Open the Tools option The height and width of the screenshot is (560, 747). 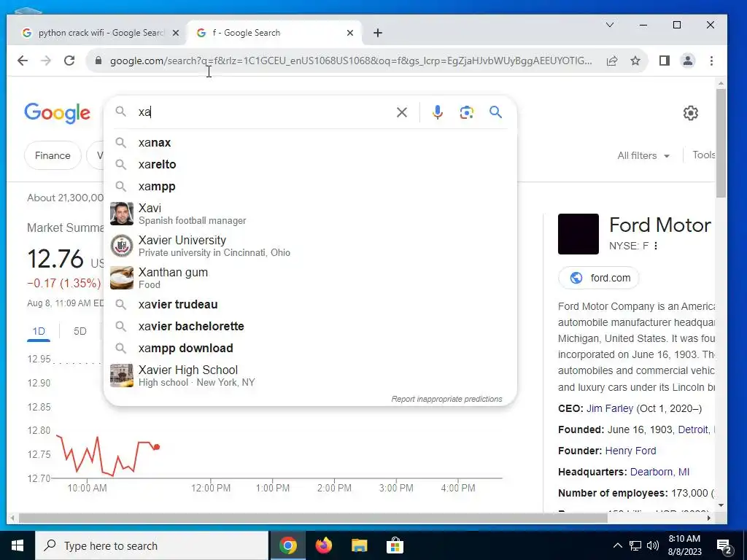[x=704, y=155]
